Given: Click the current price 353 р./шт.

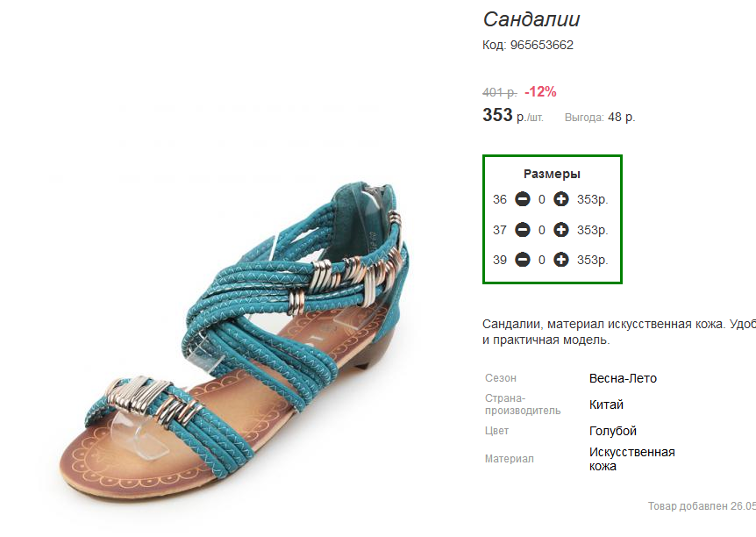Looking at the screenshot, I should pyautogui.click(x=513, y=115).
